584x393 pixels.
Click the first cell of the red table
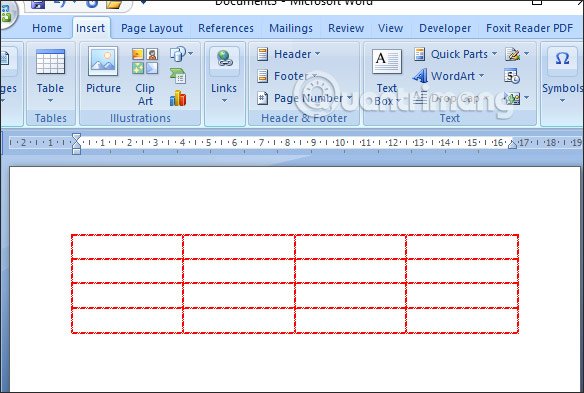point(127,247)
